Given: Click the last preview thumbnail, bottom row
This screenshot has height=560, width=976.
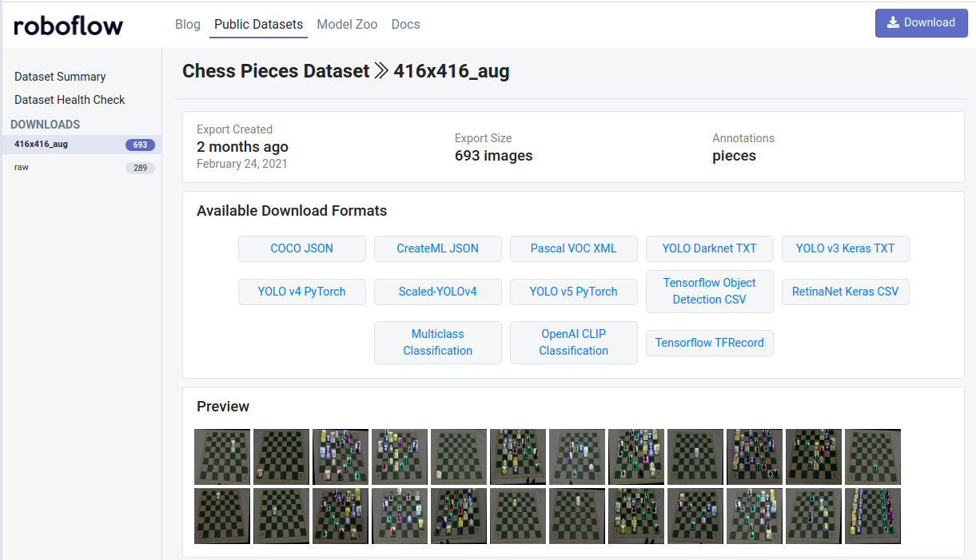Looking at the screenshot, I should coord(873,516).
